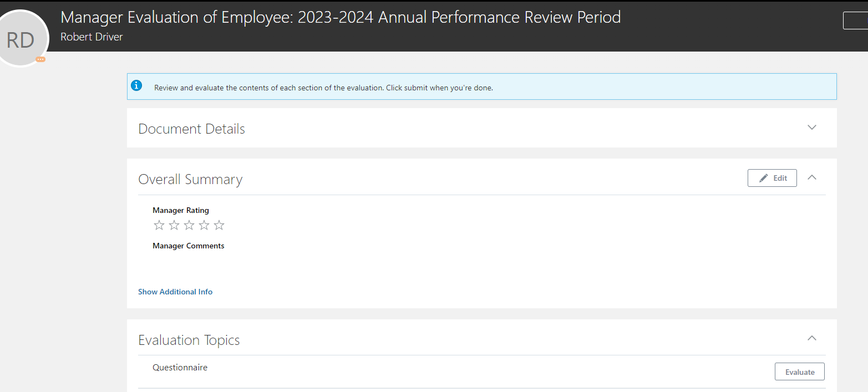Click the RD employee avatar

pos(21,38)
